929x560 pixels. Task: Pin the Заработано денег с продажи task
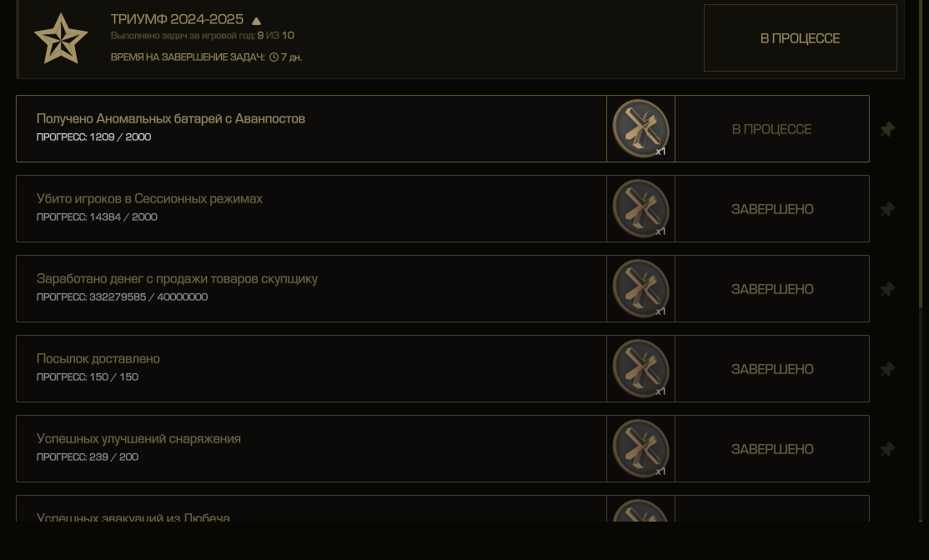tap(887, 289)
